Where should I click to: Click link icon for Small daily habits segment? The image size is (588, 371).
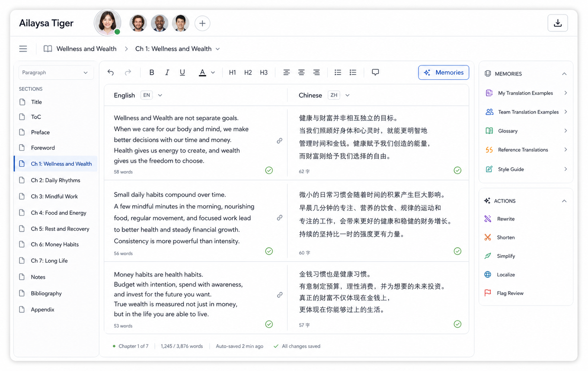[279, 218]
